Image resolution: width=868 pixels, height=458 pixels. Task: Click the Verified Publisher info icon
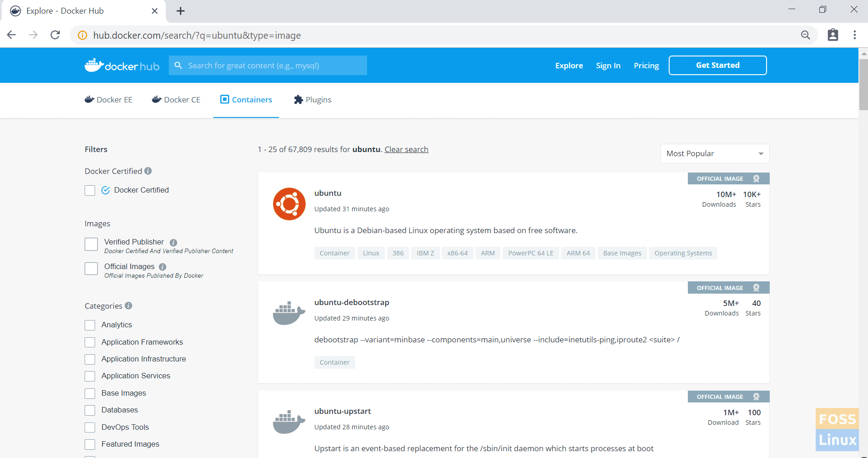[173, 243]
